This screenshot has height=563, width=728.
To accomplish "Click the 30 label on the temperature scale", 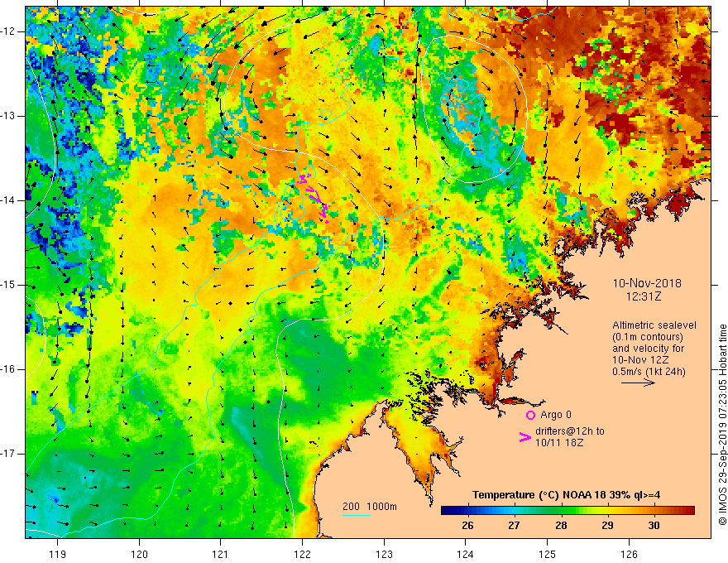I will (654, 526).
